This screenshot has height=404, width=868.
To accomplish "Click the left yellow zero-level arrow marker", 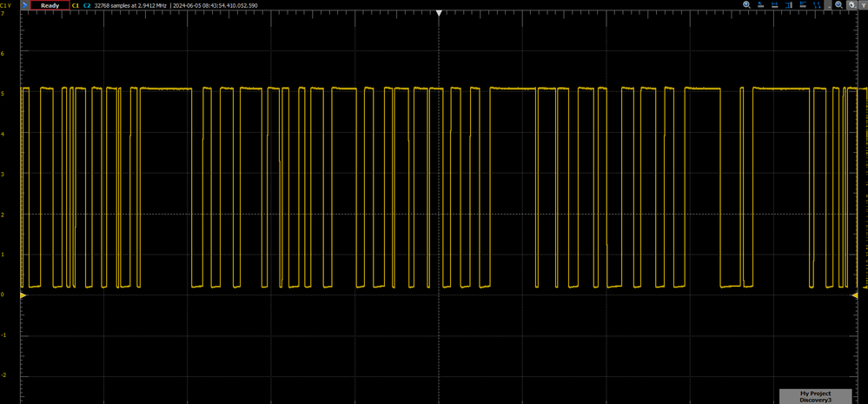I will [23, 296].
